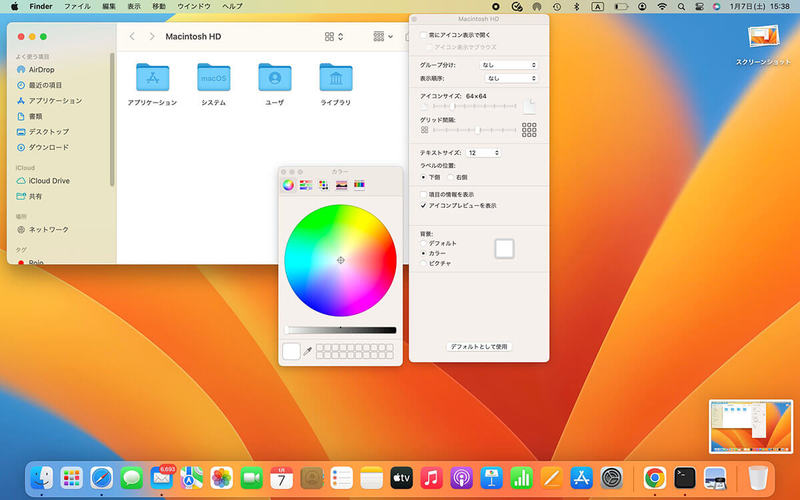Open the グループ分け dropdown
Viewport: 800px width, 500px height.
point(509,65)
